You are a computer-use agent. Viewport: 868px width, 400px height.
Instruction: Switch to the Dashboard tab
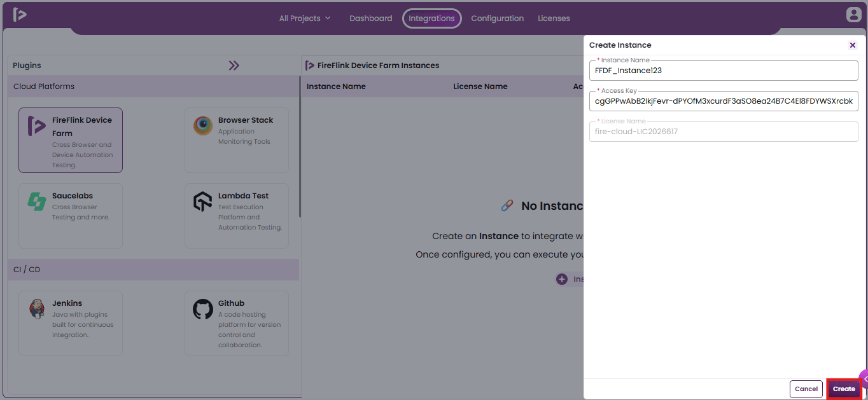point(371,18)
